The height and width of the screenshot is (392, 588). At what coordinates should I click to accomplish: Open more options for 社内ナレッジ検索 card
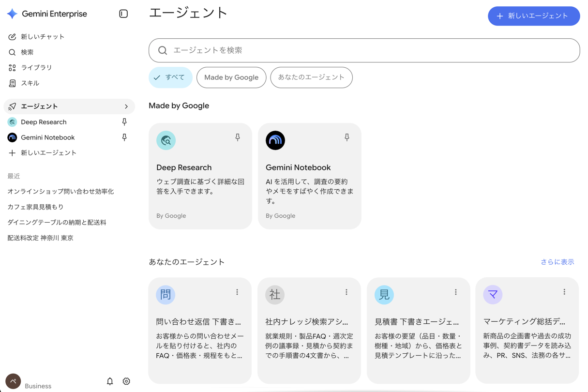[x=347, y=292]
